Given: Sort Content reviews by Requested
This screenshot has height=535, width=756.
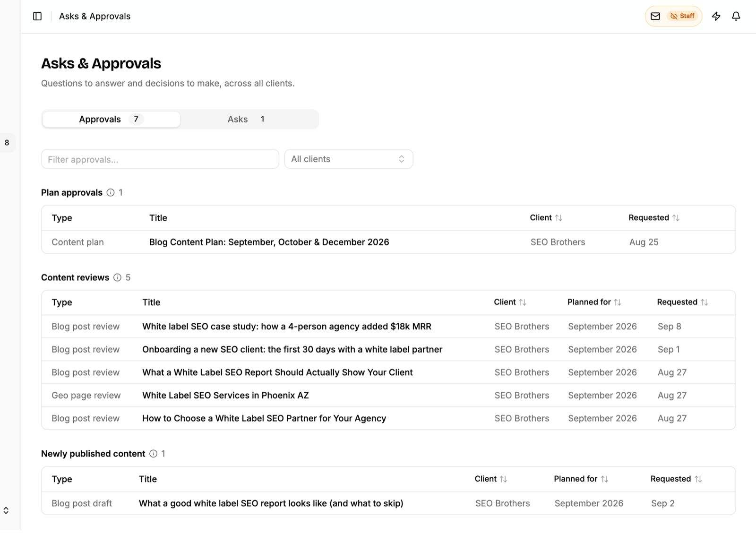Looking at the screenshot, I should pos(682,302).
